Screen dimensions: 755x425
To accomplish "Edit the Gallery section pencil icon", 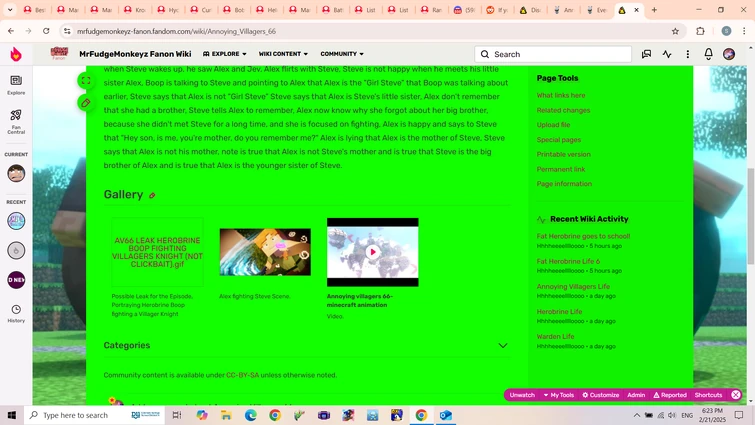I will pyautogui.click(x=152, y=195).
